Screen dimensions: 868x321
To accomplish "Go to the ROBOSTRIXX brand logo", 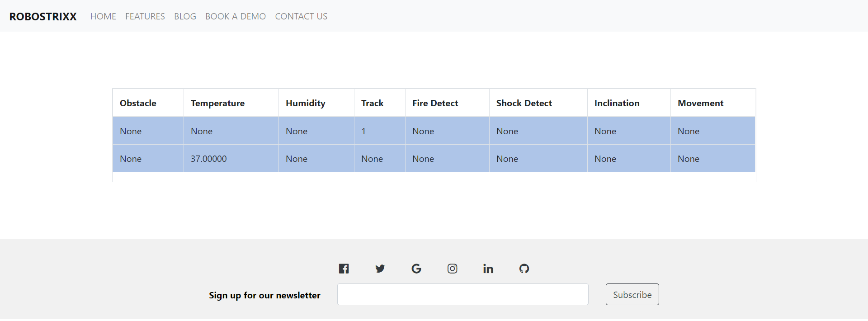I will click(x=43, y=17).
